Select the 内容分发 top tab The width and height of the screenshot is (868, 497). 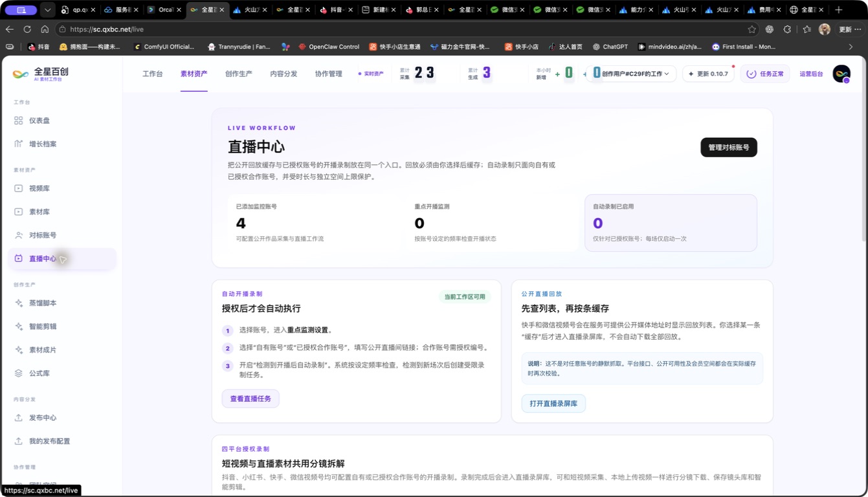284,74
